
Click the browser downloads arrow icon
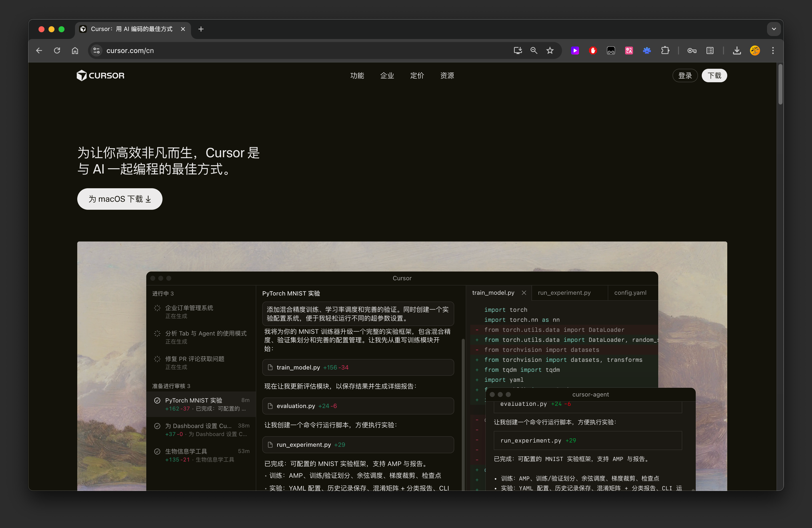point(736,50)
